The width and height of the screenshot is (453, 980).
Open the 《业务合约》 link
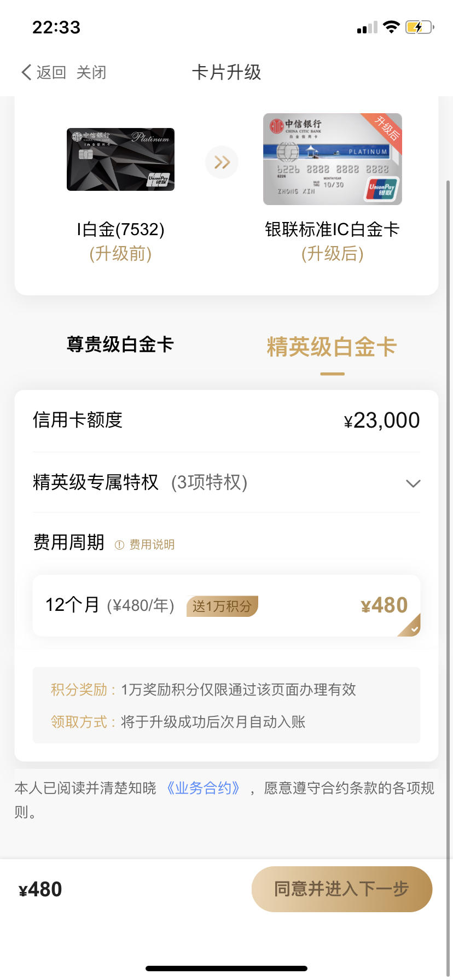[x=204, y=788]
